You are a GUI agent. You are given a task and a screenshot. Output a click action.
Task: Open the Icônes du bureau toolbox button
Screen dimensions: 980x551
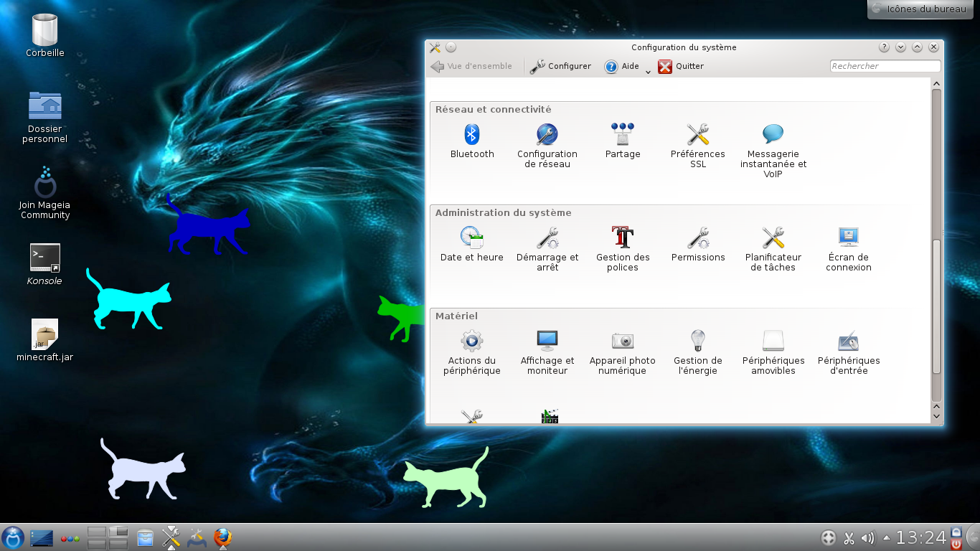921,9
